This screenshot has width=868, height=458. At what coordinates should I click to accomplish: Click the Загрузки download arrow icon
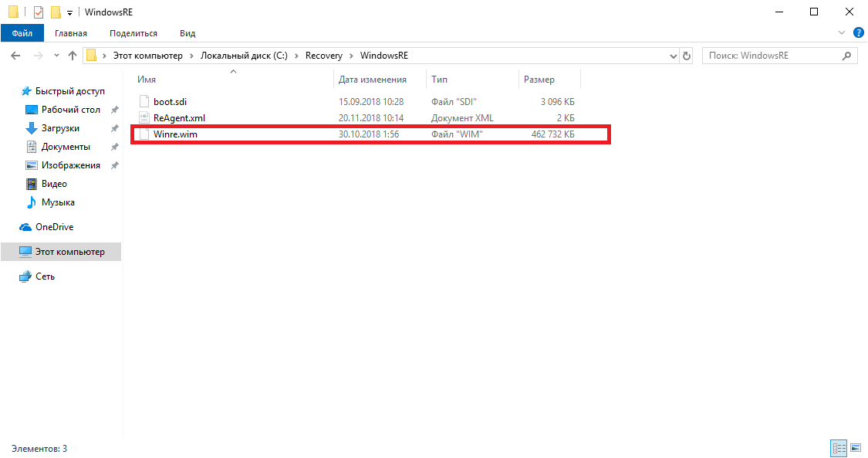[32, 128]
